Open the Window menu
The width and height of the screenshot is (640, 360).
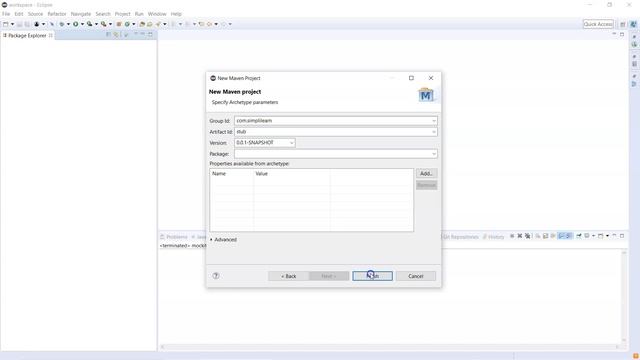tap(157, 14)
